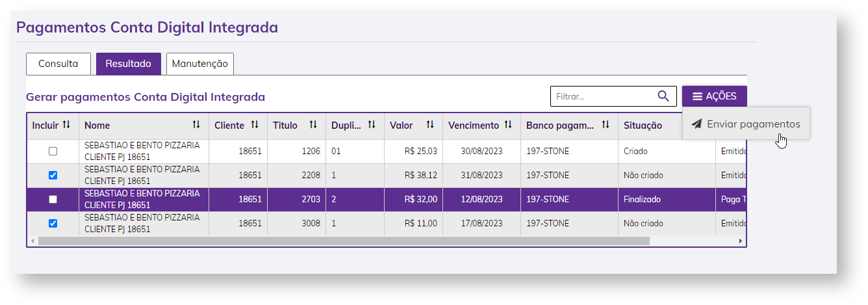Sort by Vencimento column arrows icon

coord(508,125)
